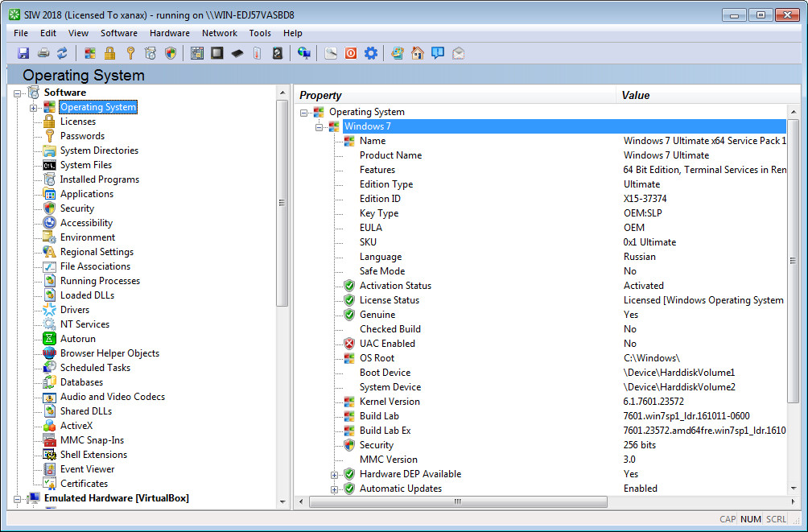Screen dimensions: 808x532
Task: Open the Help menu
Action: click(x=293, y=33)
